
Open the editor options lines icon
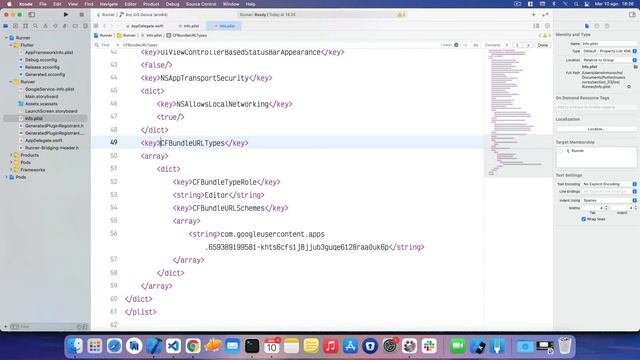[x=536, y=26]
